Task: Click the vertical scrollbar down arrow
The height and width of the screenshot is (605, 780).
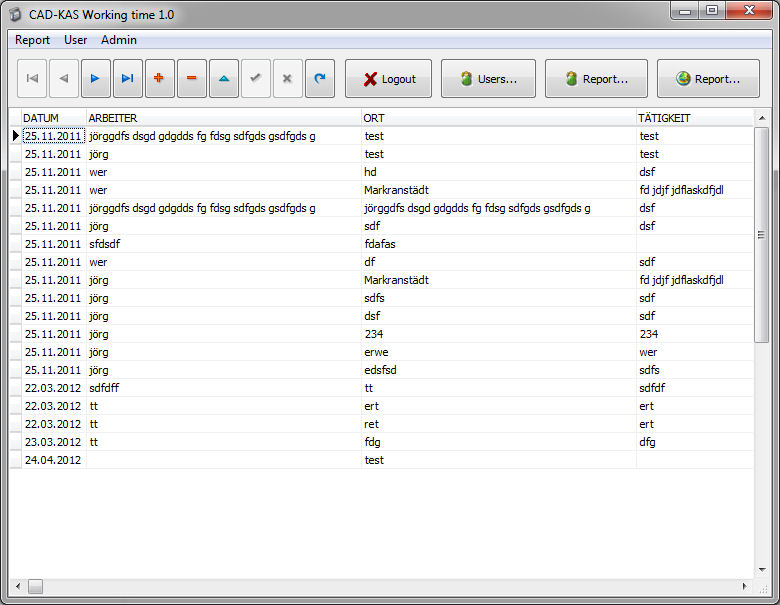Action: (762, 571)
